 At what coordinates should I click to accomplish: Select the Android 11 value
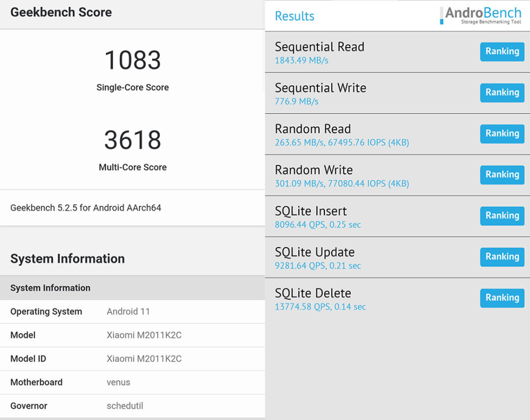[x=128, y=311]
